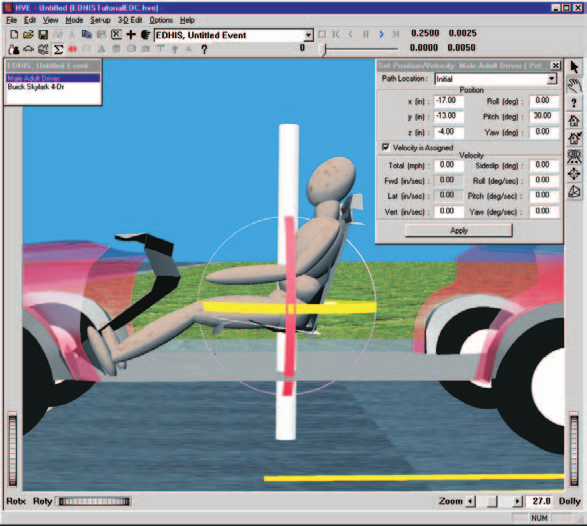Open the Mode menu
Screen dimensions: 587x526
74,20
